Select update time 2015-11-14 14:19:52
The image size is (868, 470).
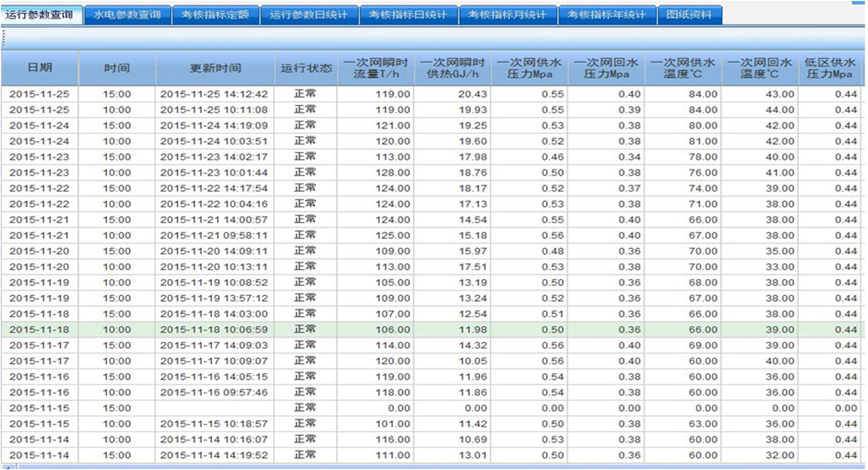[x=214, y=456]
